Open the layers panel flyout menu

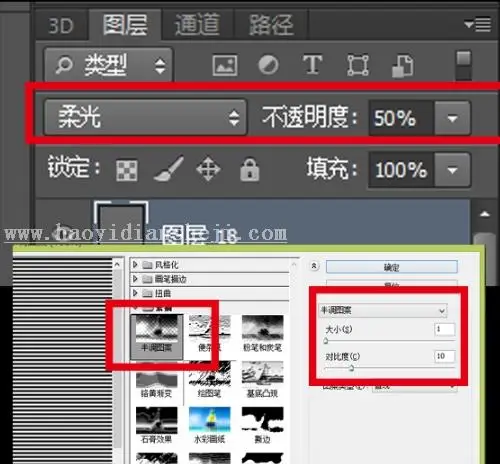[x=478, y=24]
